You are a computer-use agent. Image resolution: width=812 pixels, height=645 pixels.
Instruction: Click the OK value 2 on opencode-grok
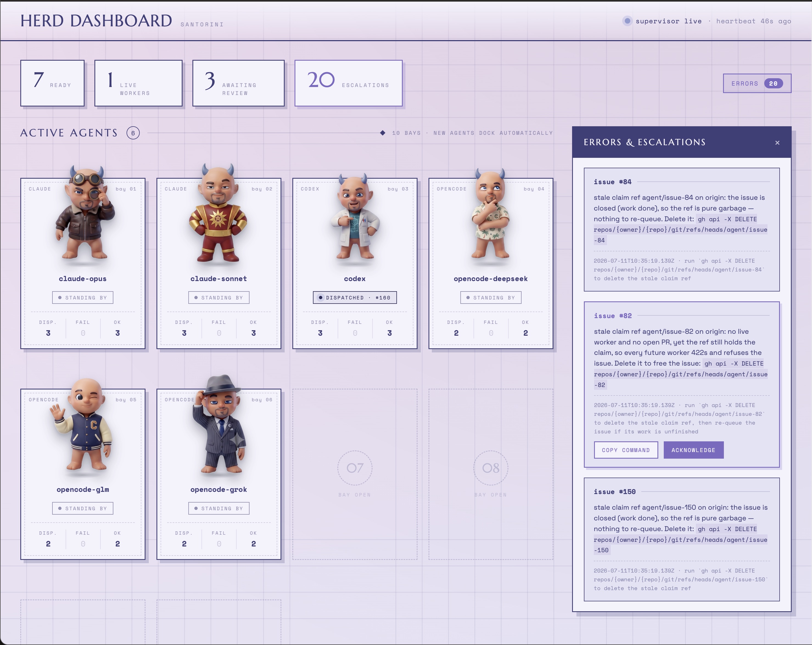tap(253, 544)
